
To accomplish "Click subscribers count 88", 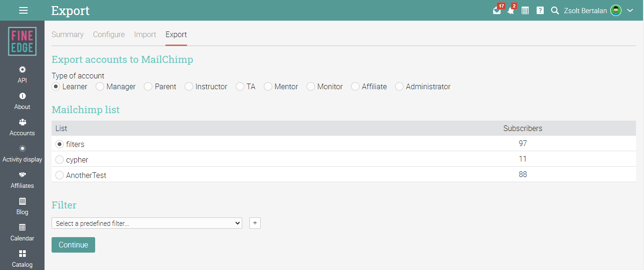I will click(523, 174).
